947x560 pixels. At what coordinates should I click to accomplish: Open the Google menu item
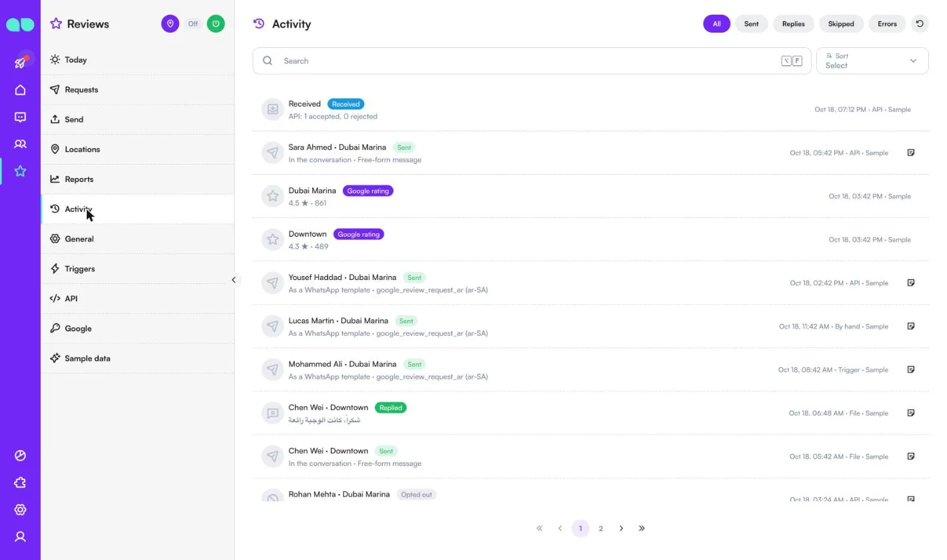click(137, 329)
